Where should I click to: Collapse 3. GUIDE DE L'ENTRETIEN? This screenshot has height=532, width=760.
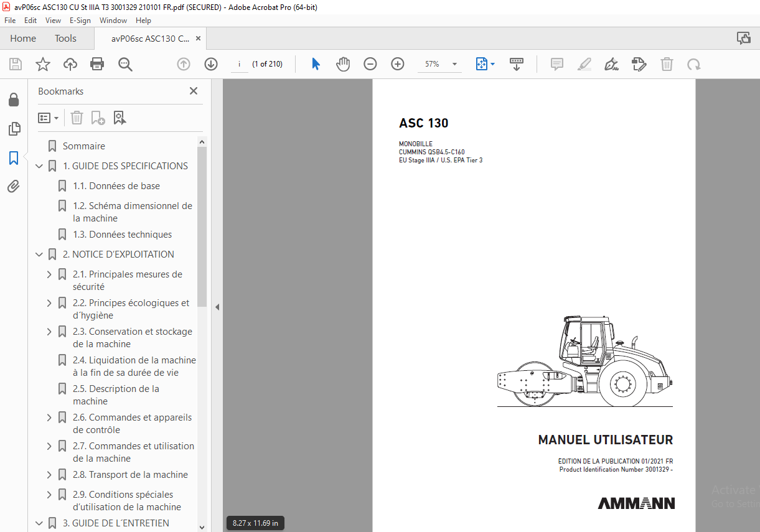(x=39, y=523)
